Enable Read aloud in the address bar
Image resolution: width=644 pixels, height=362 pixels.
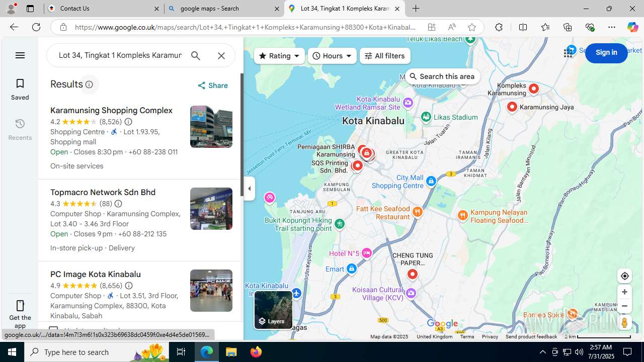click(x=451, y=27)
